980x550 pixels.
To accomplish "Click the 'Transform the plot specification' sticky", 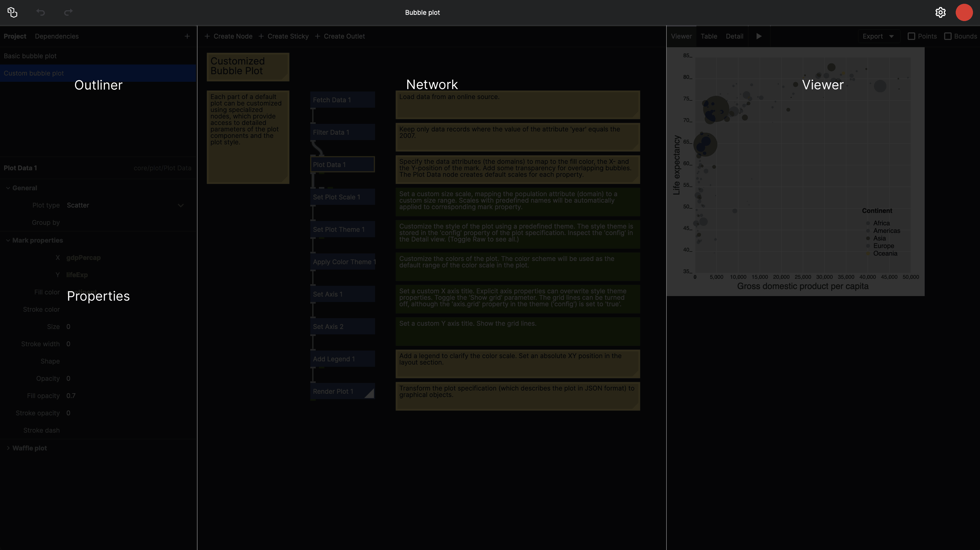I will (x=518, y=396).
